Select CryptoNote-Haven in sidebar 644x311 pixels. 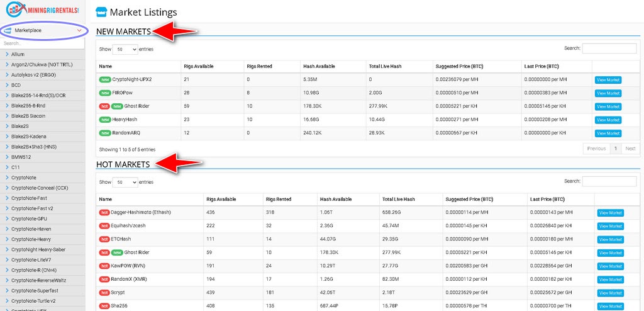coord(43,229)
